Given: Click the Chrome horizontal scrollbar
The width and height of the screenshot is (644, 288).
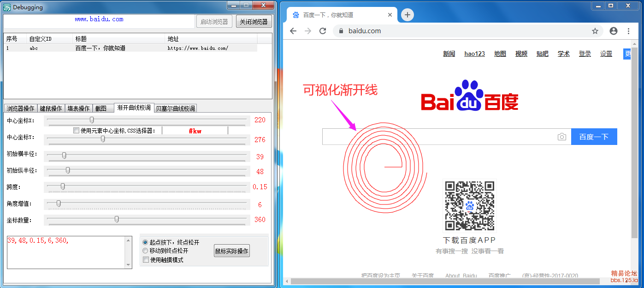Looking at the screenshot, I should (445, 281).
